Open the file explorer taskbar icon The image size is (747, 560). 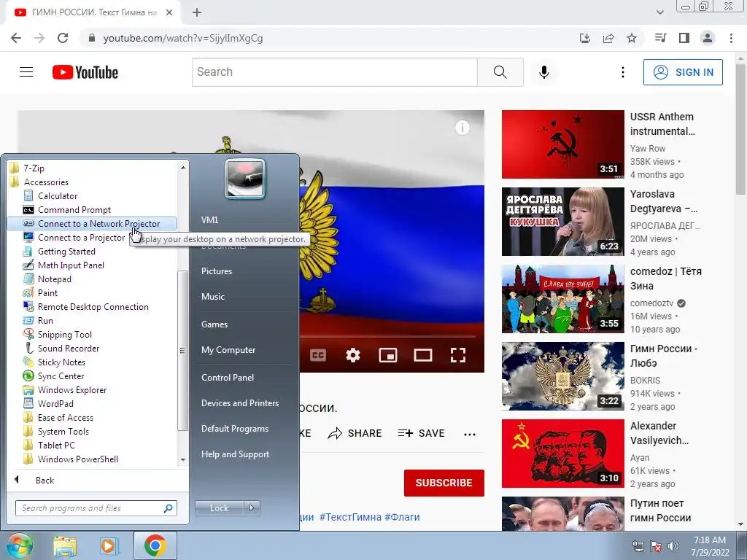(65, 545)
